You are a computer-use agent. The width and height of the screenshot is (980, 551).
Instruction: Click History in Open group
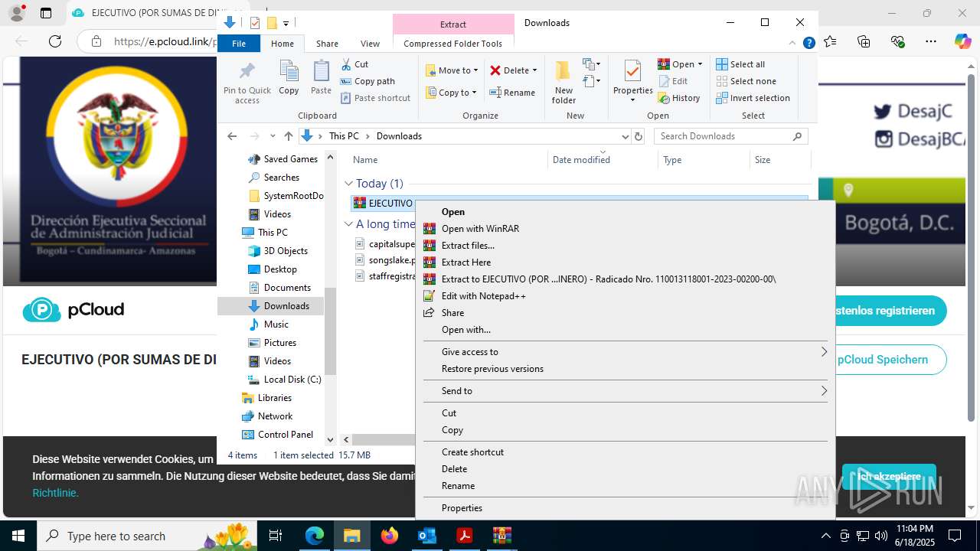point(678,98)
